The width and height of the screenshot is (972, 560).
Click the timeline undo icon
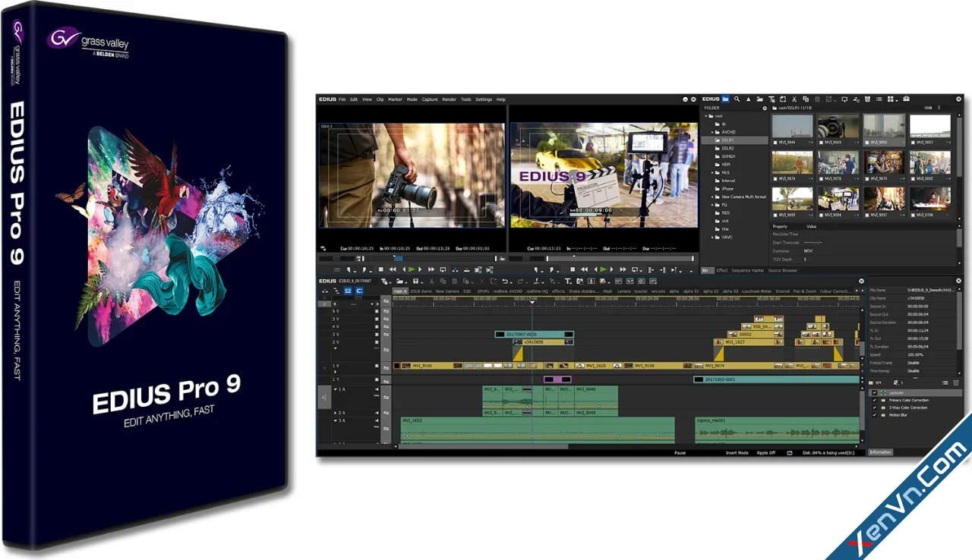[505, 282]
